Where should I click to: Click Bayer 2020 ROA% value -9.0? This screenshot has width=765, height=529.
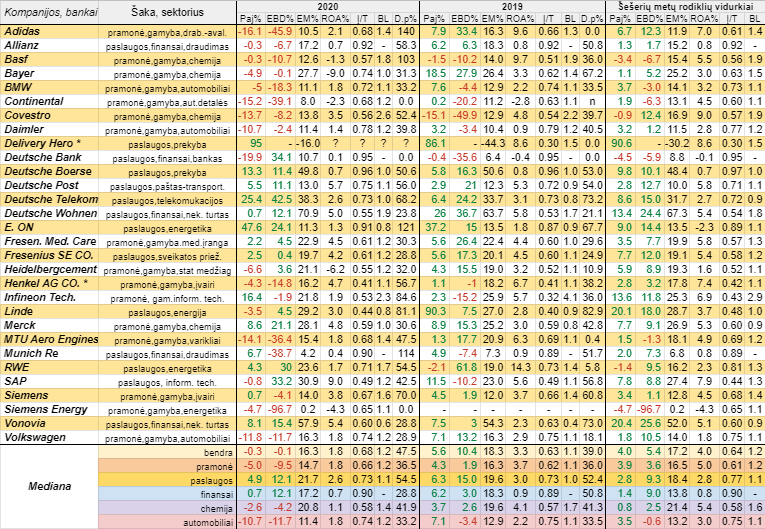[337, 74]
